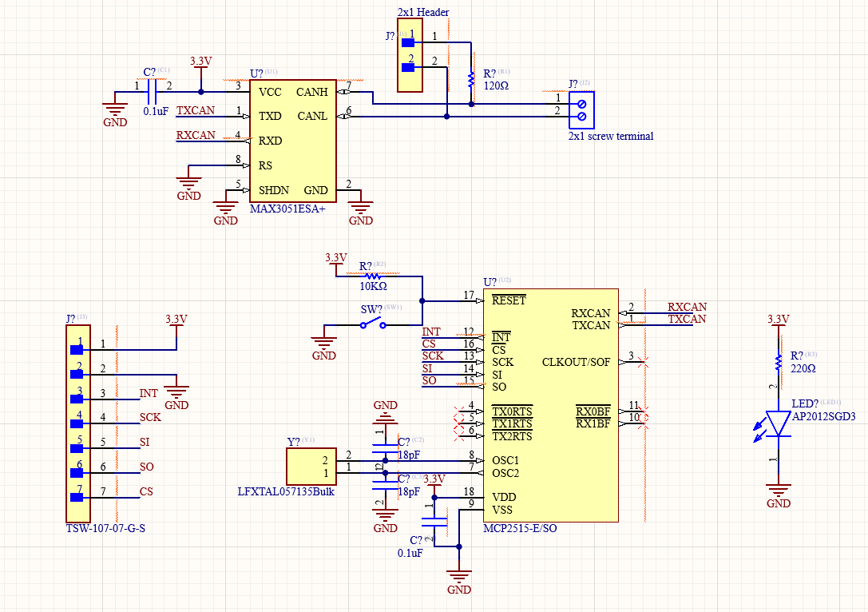
Task: Select the RX0BF pin name
Action: click(x=593, y=411)
